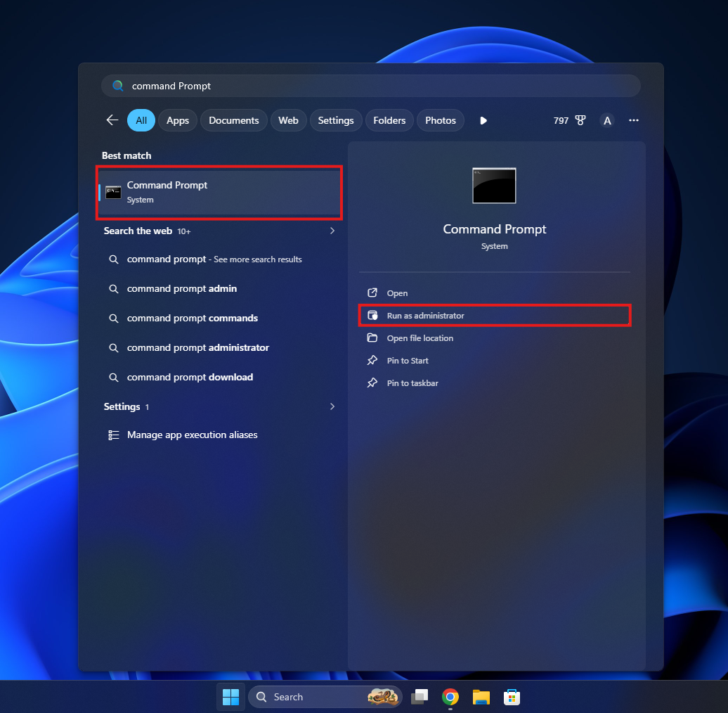Switch to the Apps filter tab
The width and height of the screenshot is (728, 713).
[177, 120]
